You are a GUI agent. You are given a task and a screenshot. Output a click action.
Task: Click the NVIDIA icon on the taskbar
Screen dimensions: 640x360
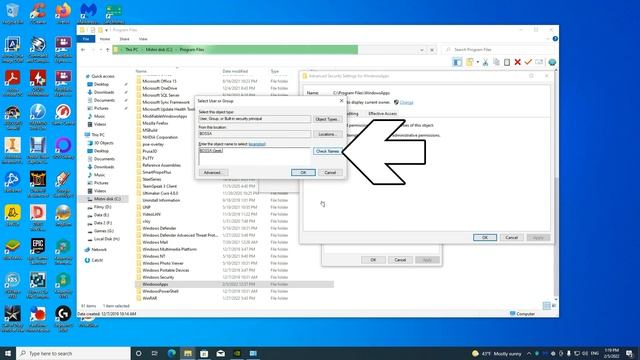click(x=237, y=353)
